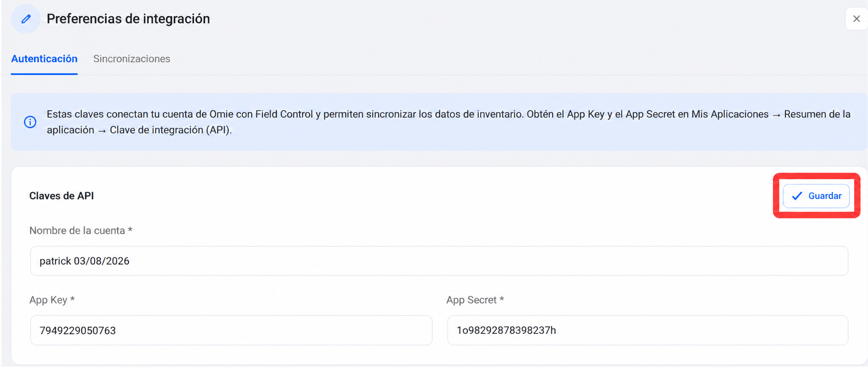Viewport: 868px width, 369px height.
Task: Click Clave de integración (API) text
Action: pos(170,130)
